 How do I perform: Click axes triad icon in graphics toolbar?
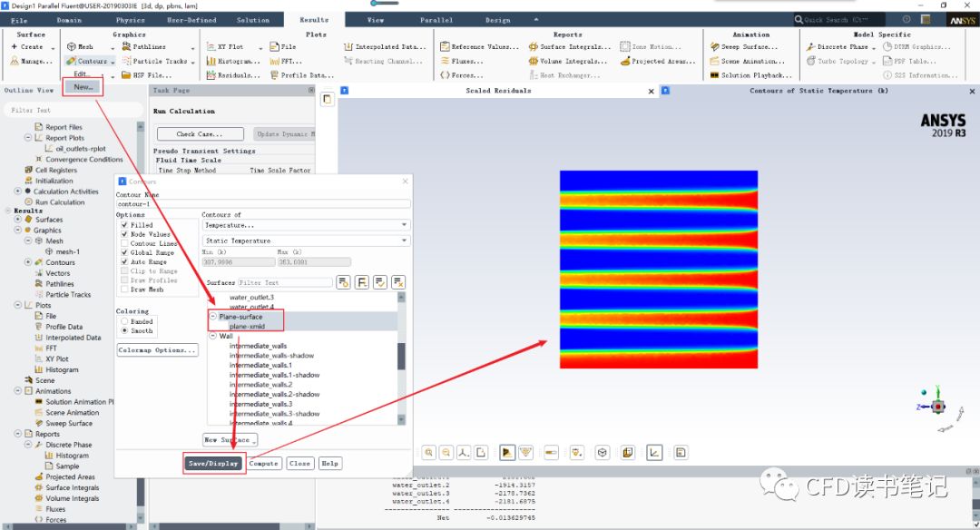point(464,453)
